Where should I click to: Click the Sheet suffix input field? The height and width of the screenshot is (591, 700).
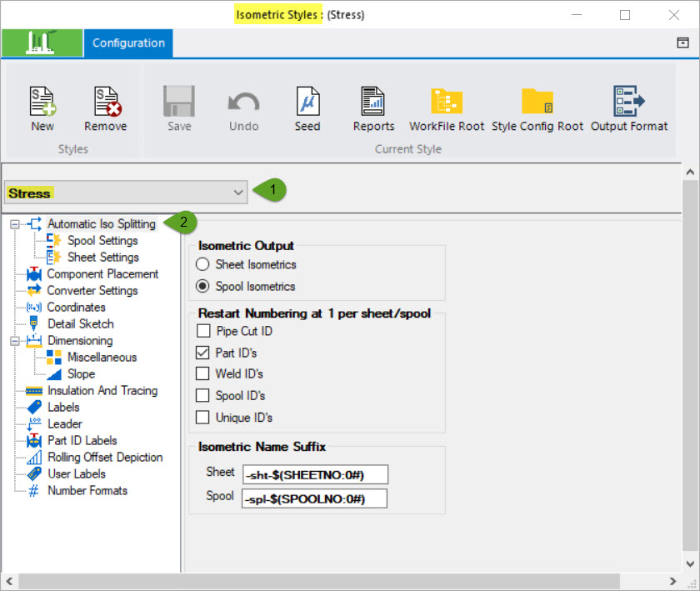pos(314,473)
